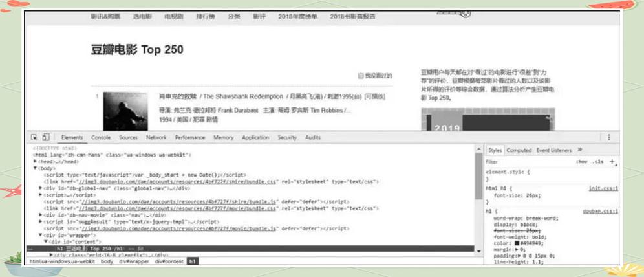Open the Security tab
This screenshot has height=277, width=644.
tap(287, 137)
